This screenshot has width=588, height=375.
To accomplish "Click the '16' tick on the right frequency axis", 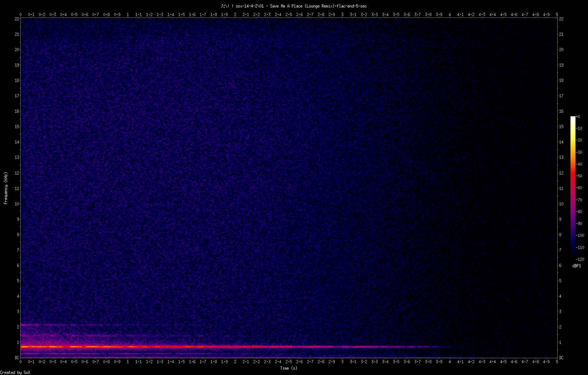I will (561, 111).
